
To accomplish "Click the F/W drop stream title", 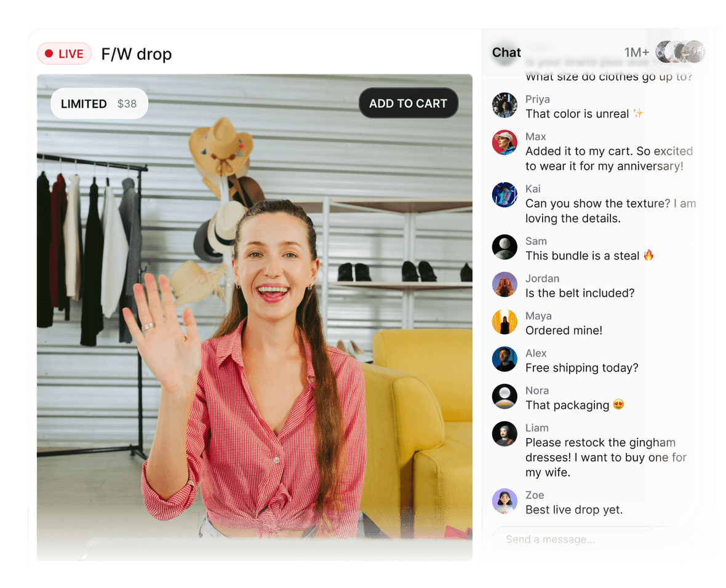I will [137, 54].
